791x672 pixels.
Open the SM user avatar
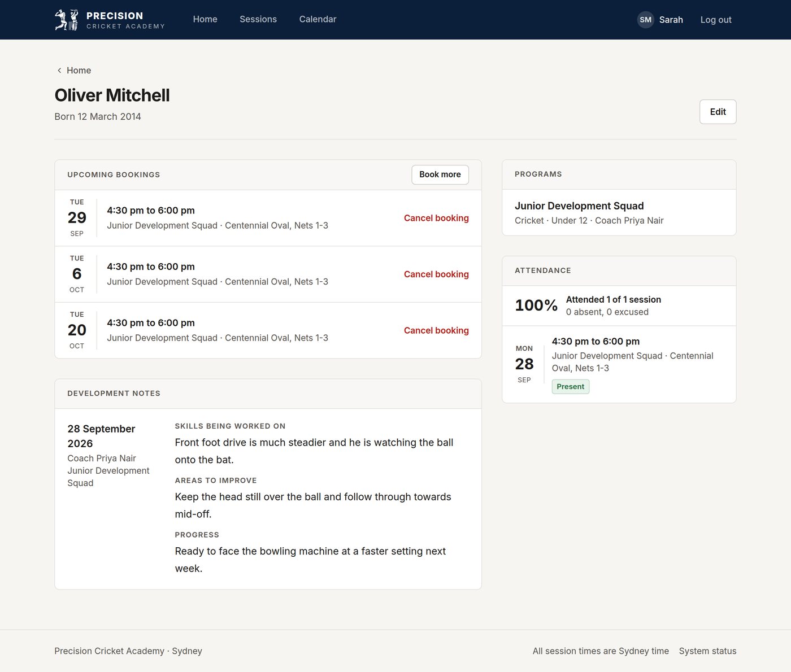[x=645, y=20]
